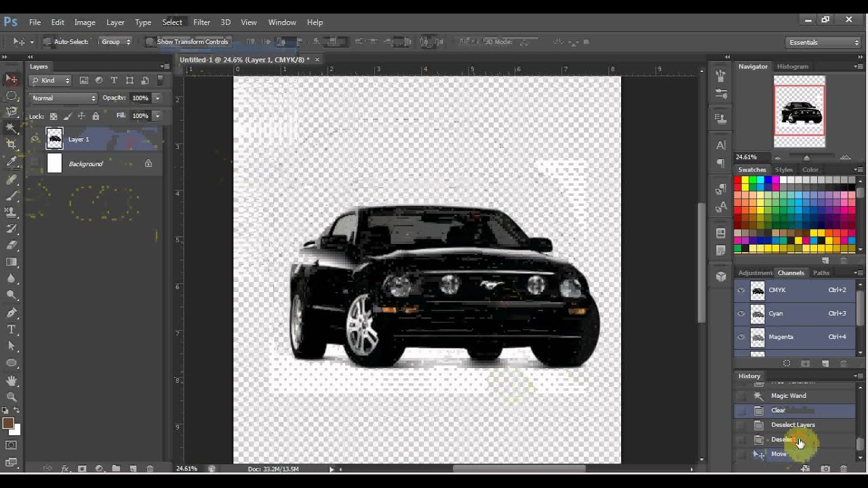Add a layer mask from Layers panel
This screenshot has width=868, height=488.
click(x=82, y=468)
